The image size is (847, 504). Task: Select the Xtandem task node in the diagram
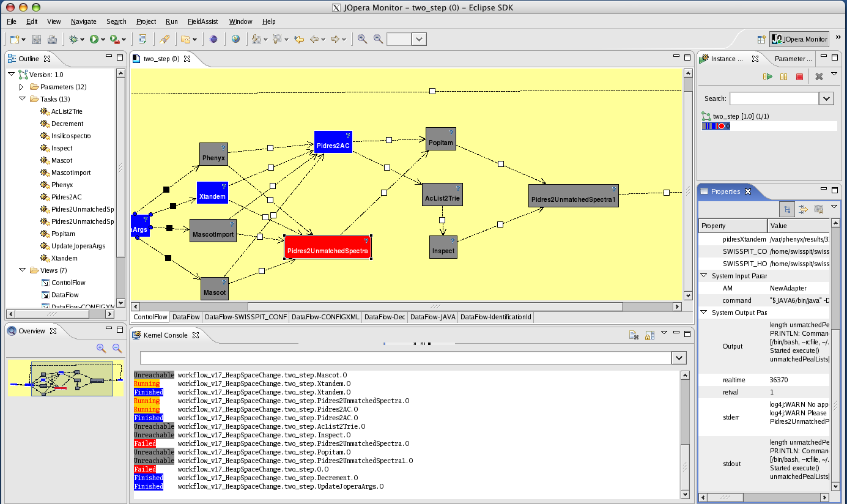212,193
